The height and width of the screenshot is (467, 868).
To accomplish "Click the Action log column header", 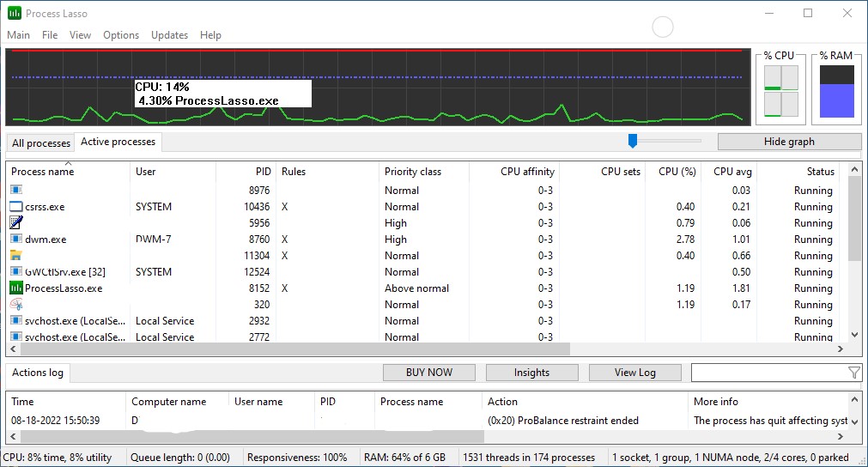I will click(586, 402).
